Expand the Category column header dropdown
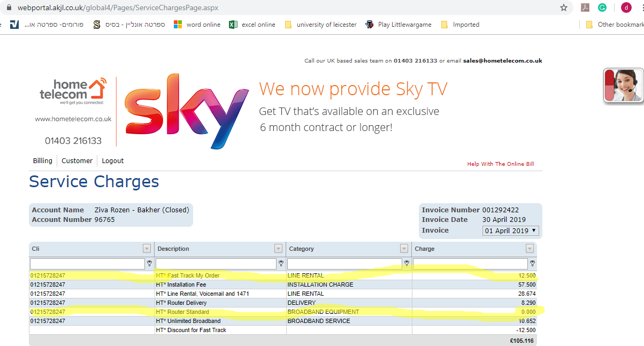644x346 pixels. tap(404, 249)
